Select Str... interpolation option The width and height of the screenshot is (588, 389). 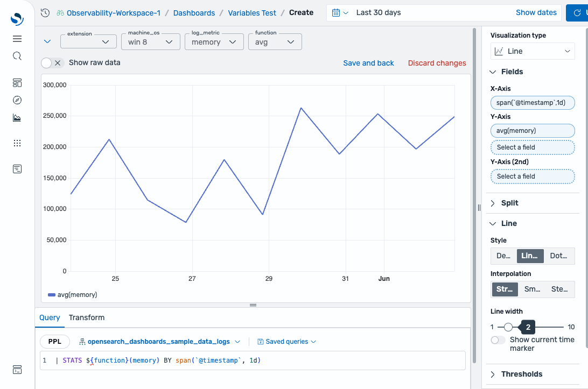click(x=505, y=289)
